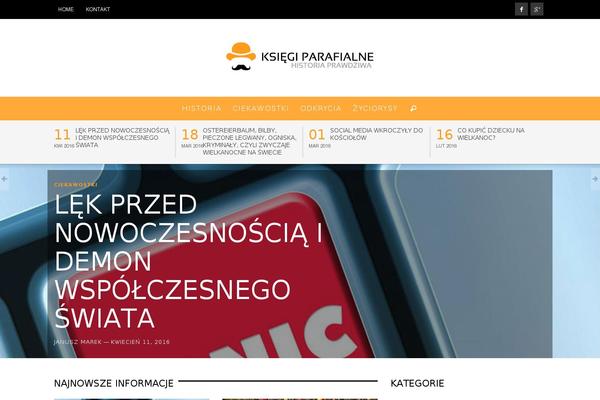Image resolution: width=600 pixels, height=400 pixels.
Task: Click the large hero headline Lęk przed nowoczesnością
Action: tap(188, 261)
